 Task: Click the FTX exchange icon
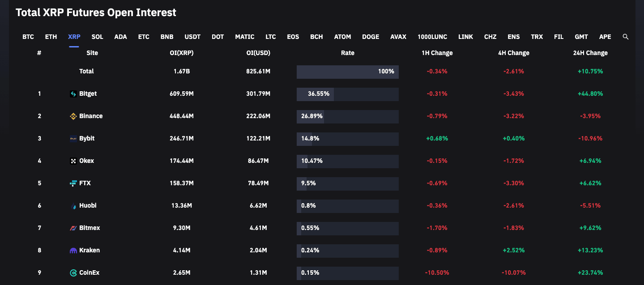tap(73, 183)
